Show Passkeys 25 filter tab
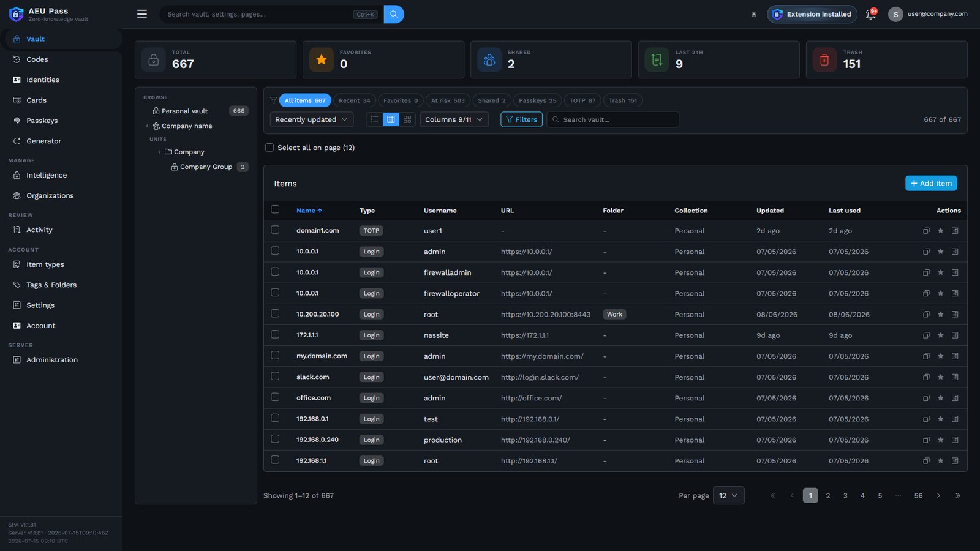This screenshot has width=980, height=551. 538,100
